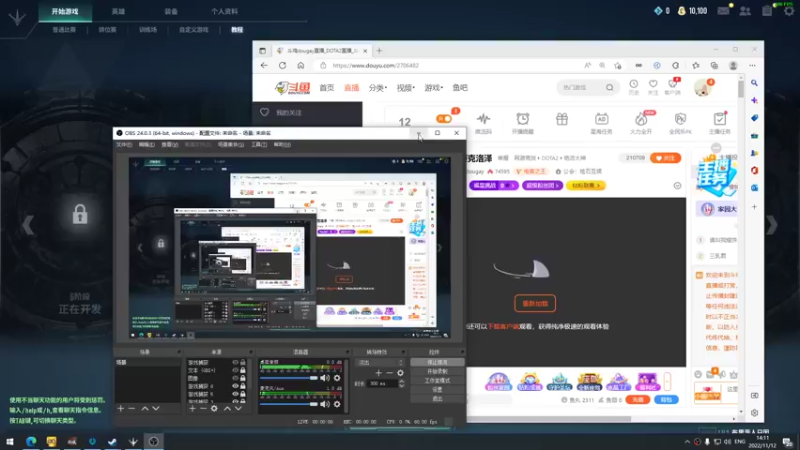800x450 pixels.
Task: Go back in the Edge browser
Action: pos(264,65)
